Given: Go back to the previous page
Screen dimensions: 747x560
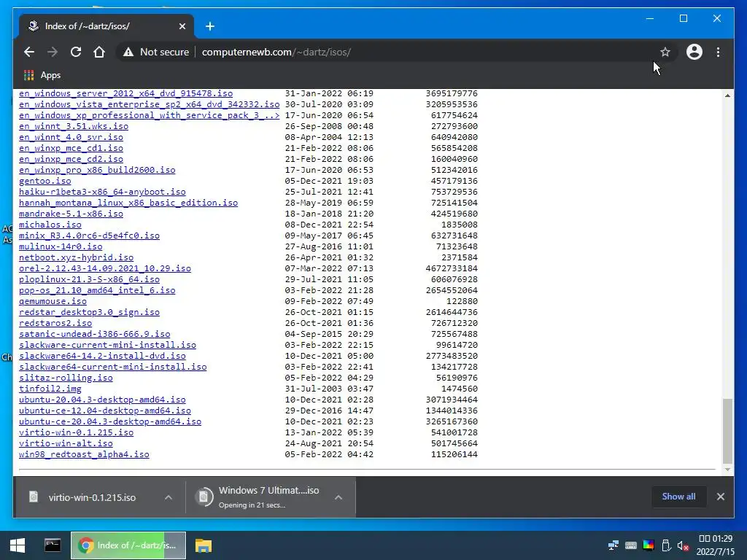Looking at the screenshot, I should pyautogui.click(x=29, y=52).
